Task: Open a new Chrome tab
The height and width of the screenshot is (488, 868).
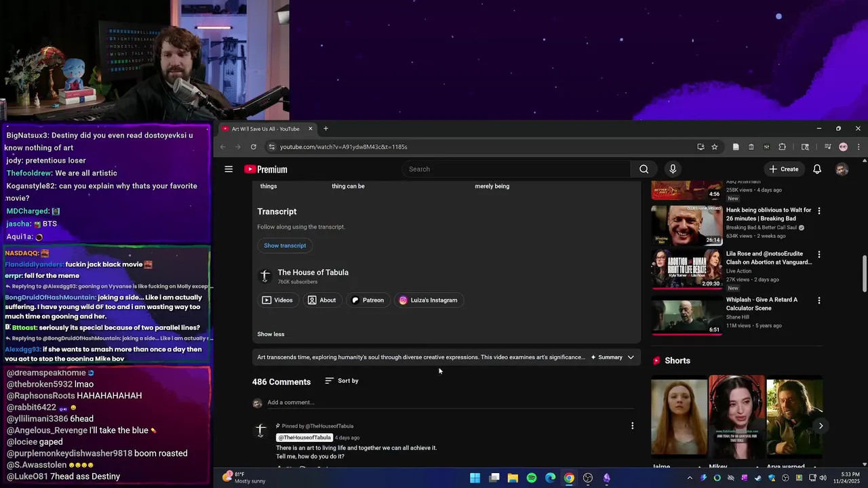Action: (x=325, y=129)
